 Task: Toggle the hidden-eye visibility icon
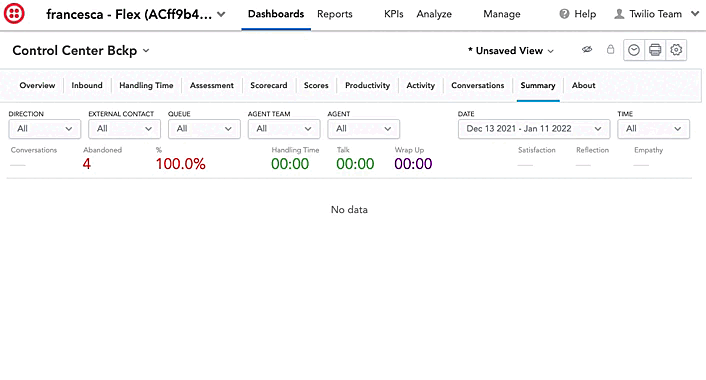(x=586, y=50)
